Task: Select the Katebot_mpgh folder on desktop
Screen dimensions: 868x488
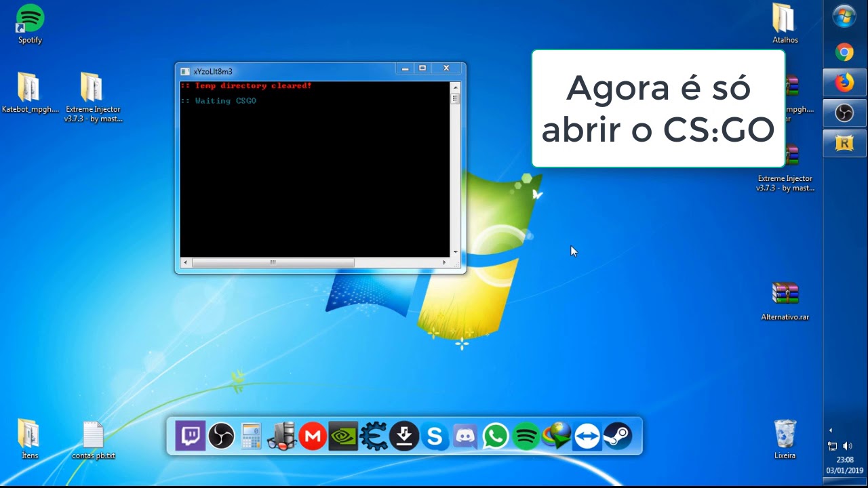Action: [x=30, y=93]
